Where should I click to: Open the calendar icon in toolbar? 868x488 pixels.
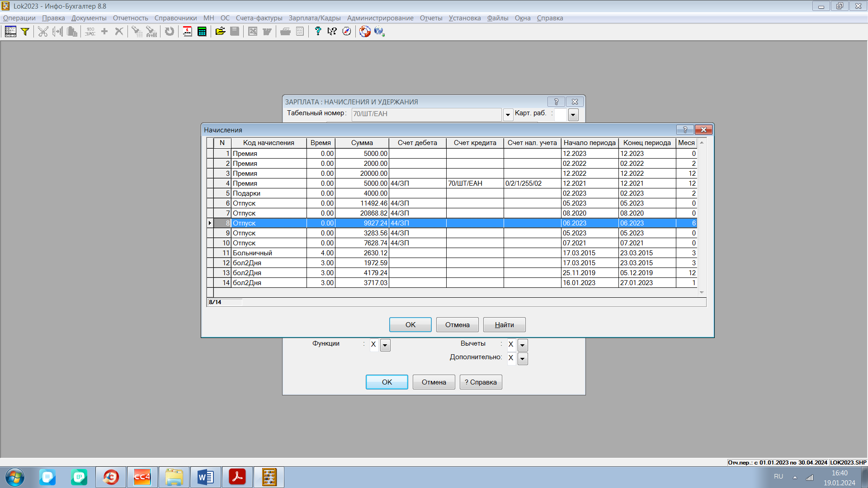[188, 32]
